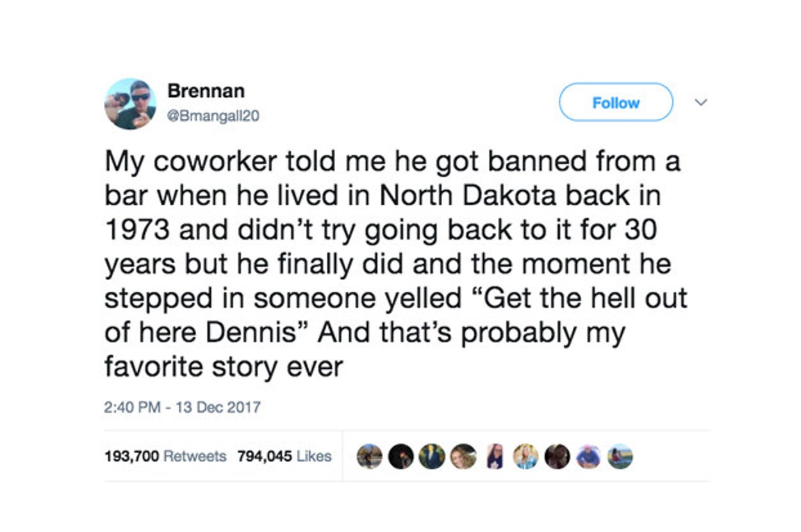Open Brennan's profile picture
Image resolution: width=801 pixels, height=532 pixels.
(130, 104)
